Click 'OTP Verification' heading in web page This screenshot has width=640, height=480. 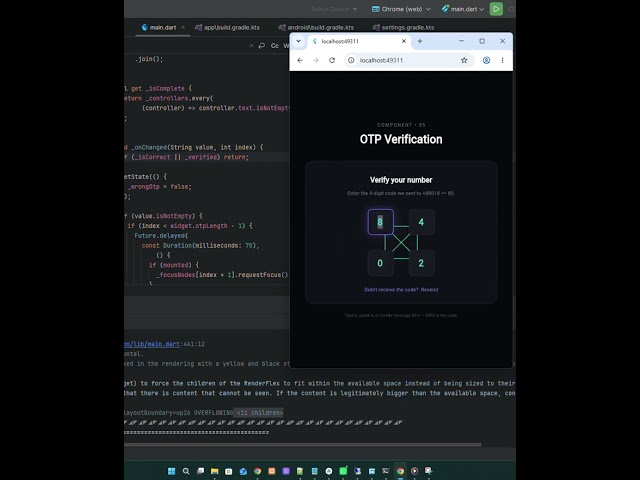click(x=401, y=140)
